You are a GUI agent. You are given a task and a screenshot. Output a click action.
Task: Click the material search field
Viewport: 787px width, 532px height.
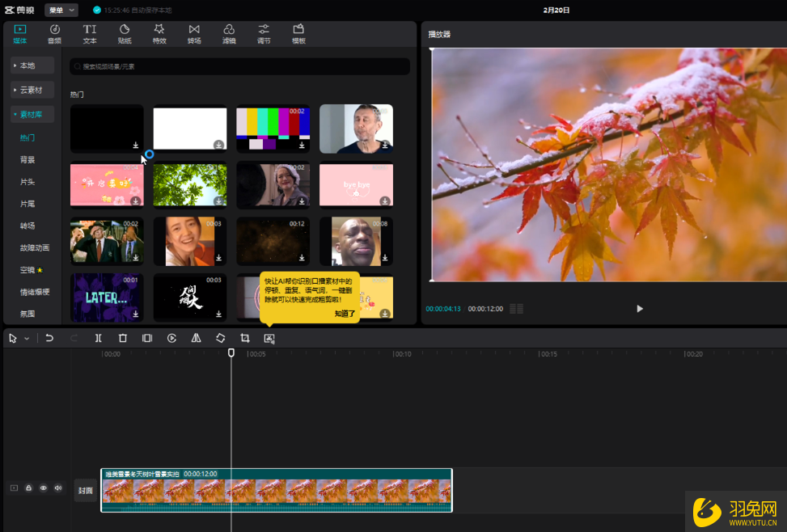click(x=240, y=66)
